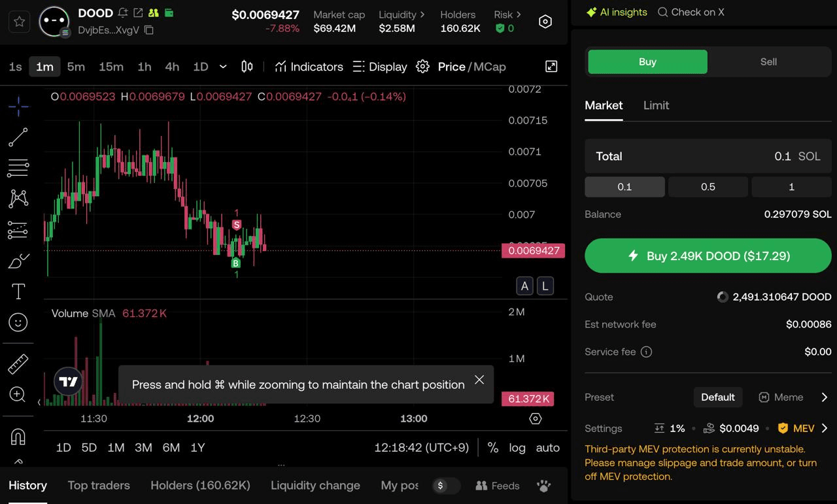Screen dimensions: 837x504
Task: Dismiss the zooming hint tooltip
Action: pos(479,380)
